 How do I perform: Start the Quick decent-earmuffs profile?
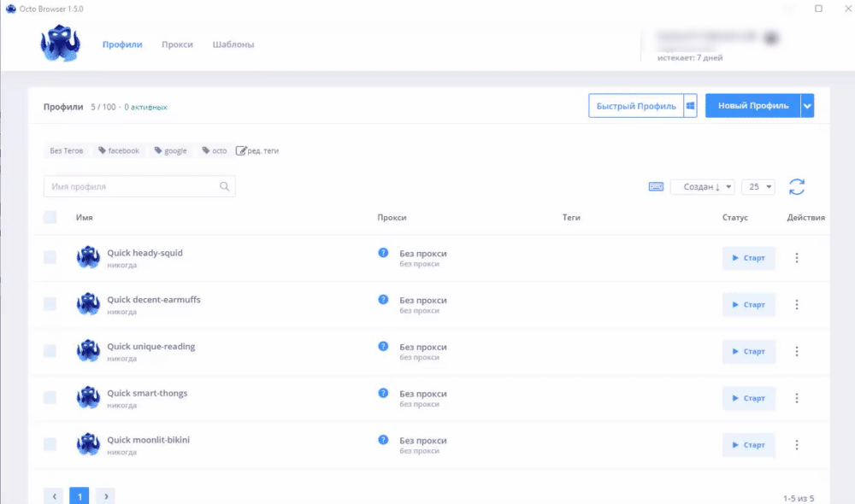tap(749, 305)
